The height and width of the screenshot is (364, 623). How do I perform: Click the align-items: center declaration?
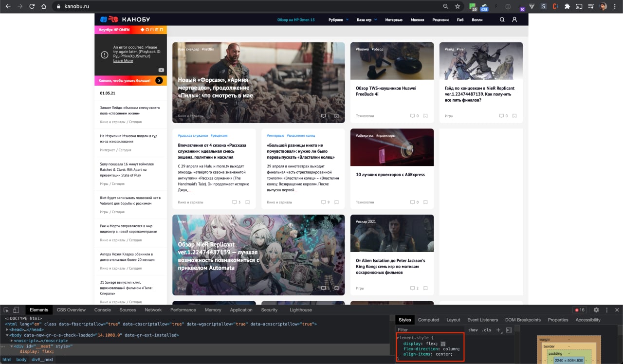pos(428,354)
